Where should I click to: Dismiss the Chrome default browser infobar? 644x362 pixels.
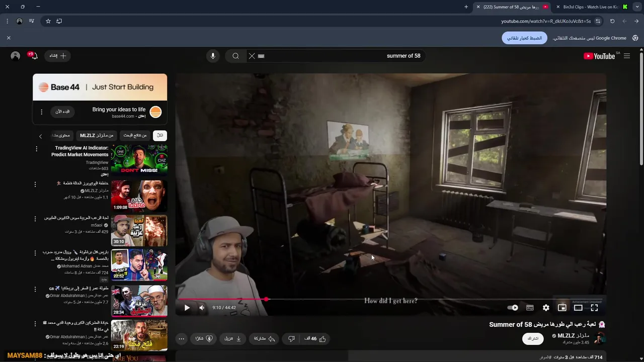click(x=9, y=38)
